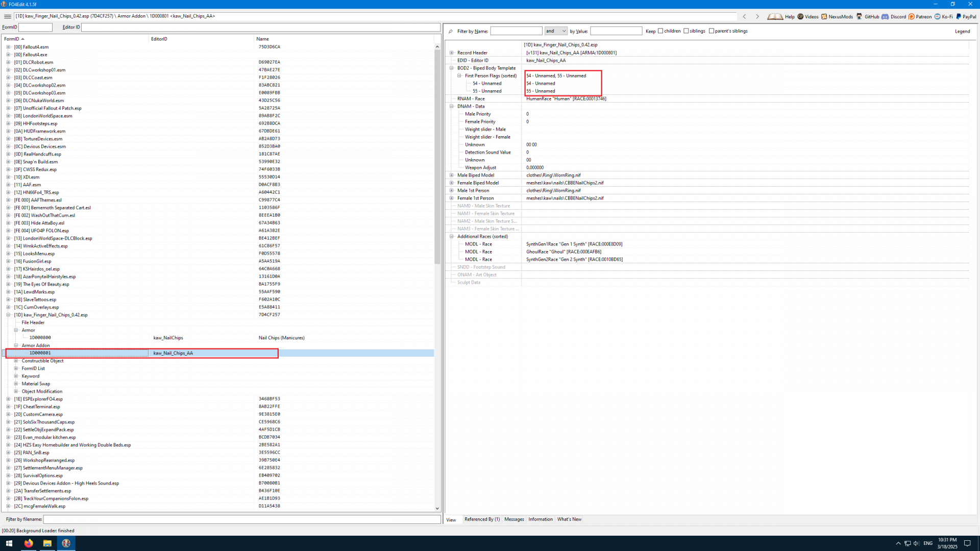Image resolution: width=980 pixels, height=551 pixels.
Task: Expand the Record Header row
Action: tap(452, 53)
